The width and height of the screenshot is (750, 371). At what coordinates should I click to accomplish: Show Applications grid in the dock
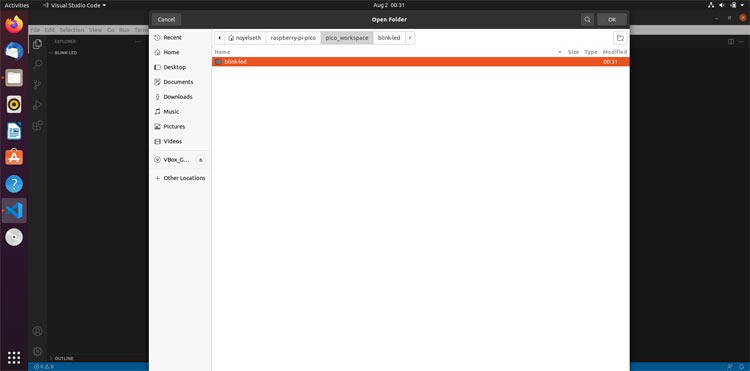point(14,357)
